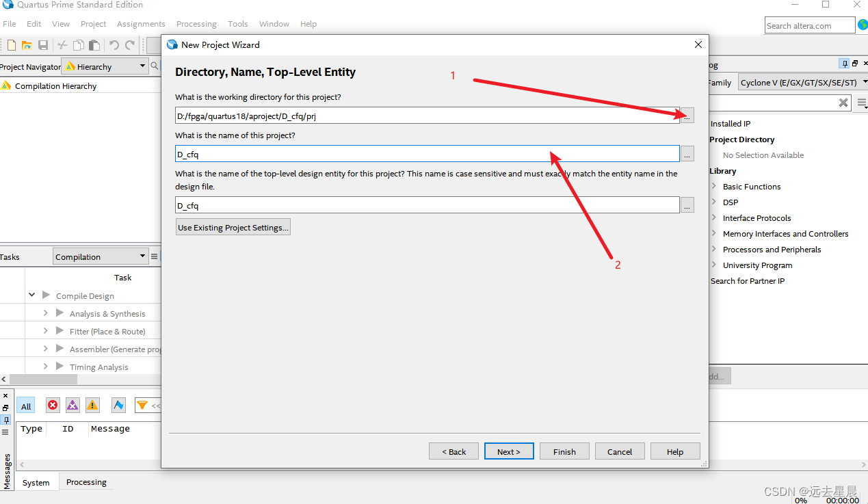The image size is (868, 504).
Task: Open the Assignments menu
Action: (x=141, y=24)
